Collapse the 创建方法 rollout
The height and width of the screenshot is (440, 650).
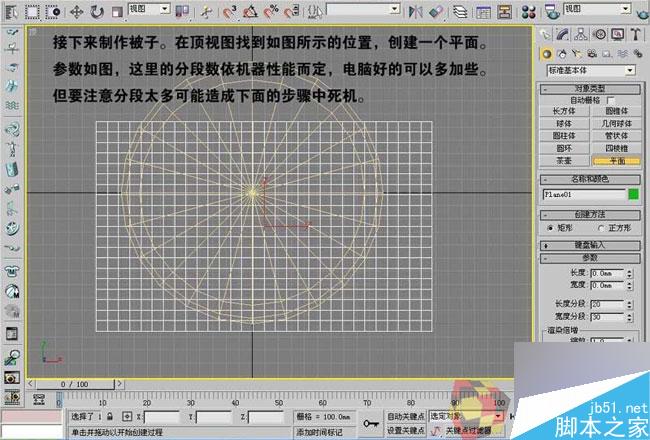[590, 215]
